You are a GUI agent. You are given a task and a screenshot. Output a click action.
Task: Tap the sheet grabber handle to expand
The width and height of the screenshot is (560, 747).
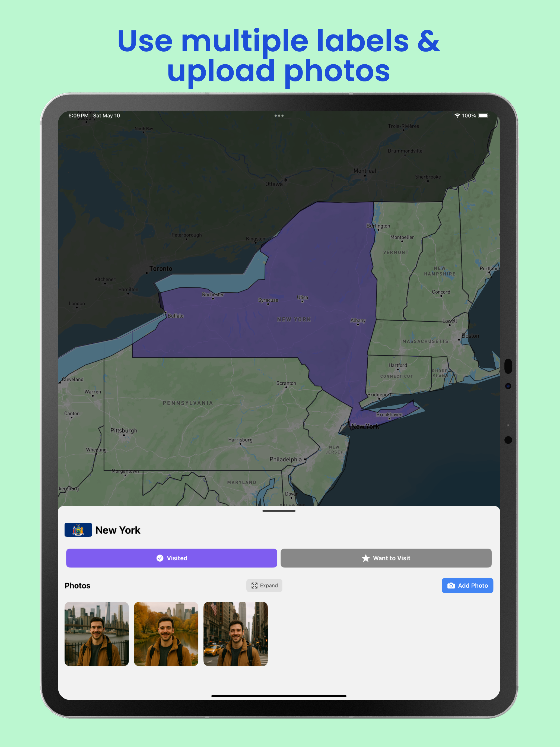point(279,511)
